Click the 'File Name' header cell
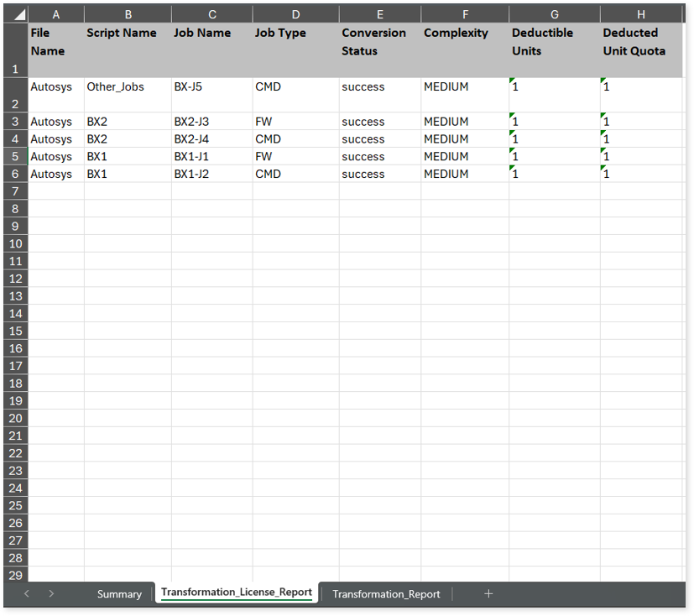This screenshot has width=694, height=616. click(x=56, y=50)
